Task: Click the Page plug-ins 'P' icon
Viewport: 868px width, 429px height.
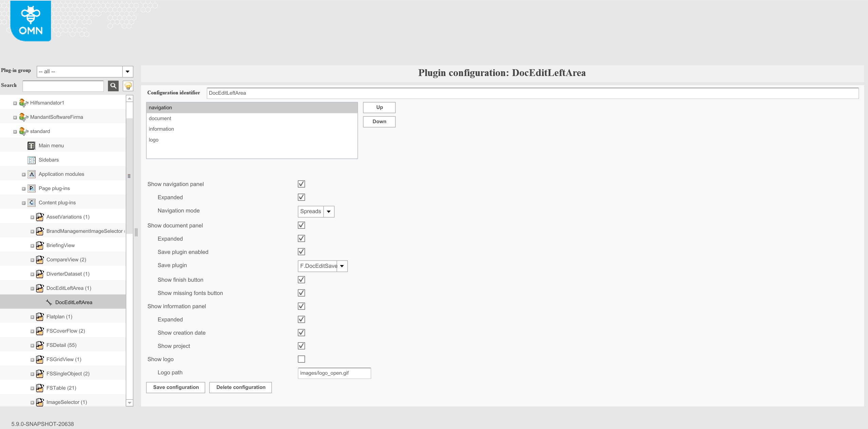Action: [31, 188]
